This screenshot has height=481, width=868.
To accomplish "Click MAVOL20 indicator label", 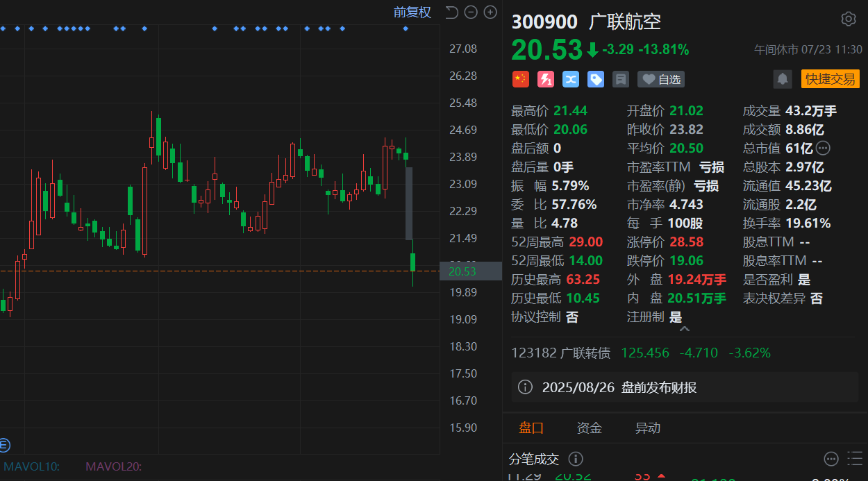I will [x=113, y=466].
